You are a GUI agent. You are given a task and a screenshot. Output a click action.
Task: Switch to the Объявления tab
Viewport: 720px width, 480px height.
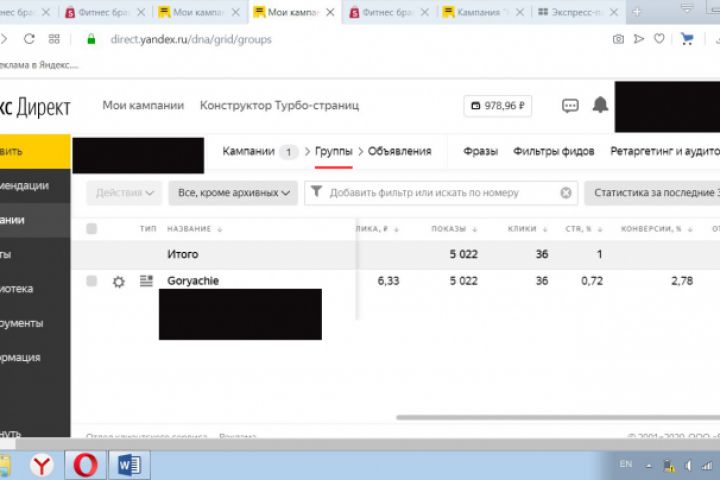(399, 151)
